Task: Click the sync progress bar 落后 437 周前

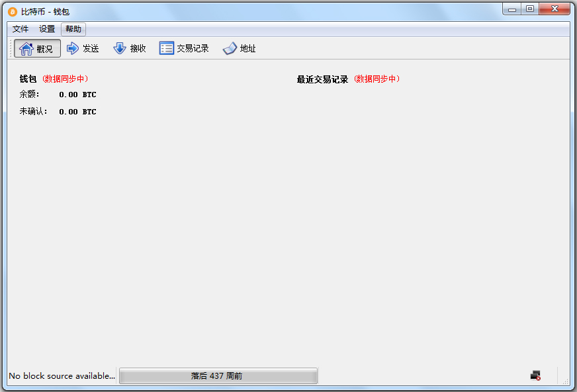Action: (218, 376)
